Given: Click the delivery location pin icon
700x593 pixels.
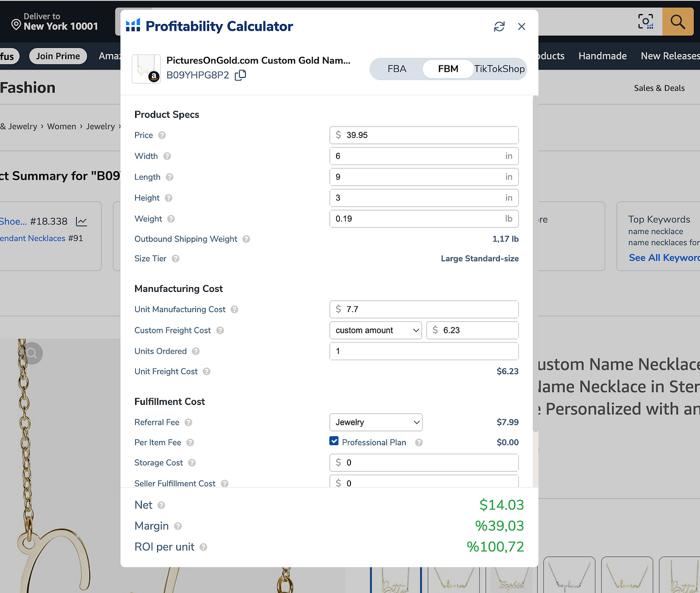Looking at the screenshot, I should point(16,25).
